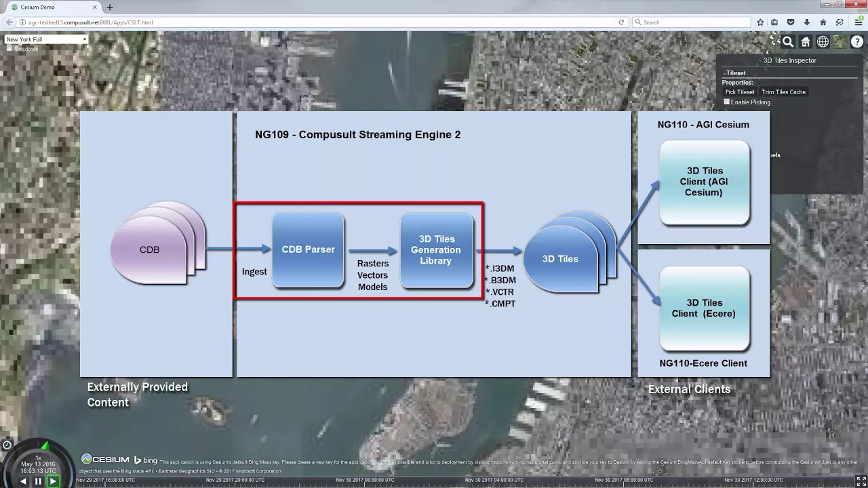This screenshot has width=868, height=488.
Task: Click the blue 3D Tiles stack shape
Action: [x=560, y=260]
